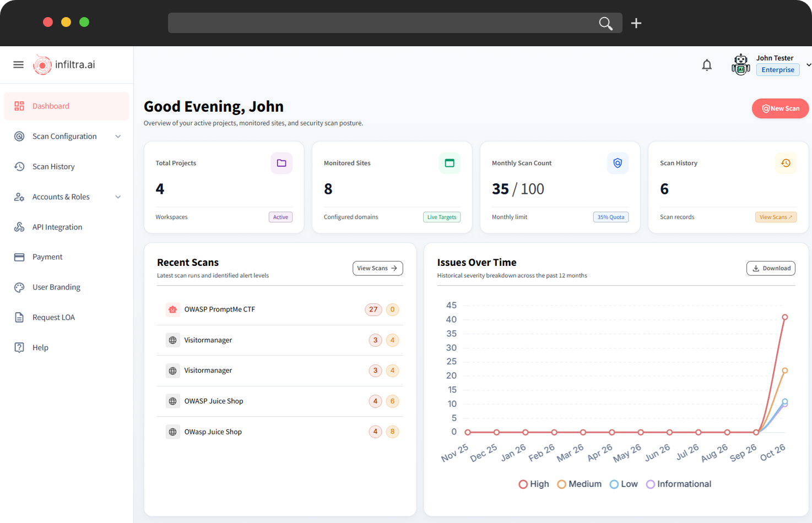
Task: Click the Active workspaces badge
Action: 280,217
